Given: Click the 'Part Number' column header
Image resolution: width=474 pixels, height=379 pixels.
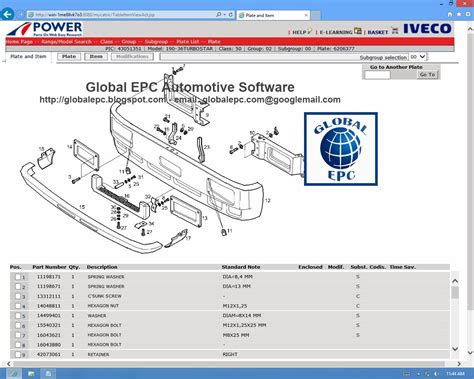Looking at the screenshot, I should [49, 267].
